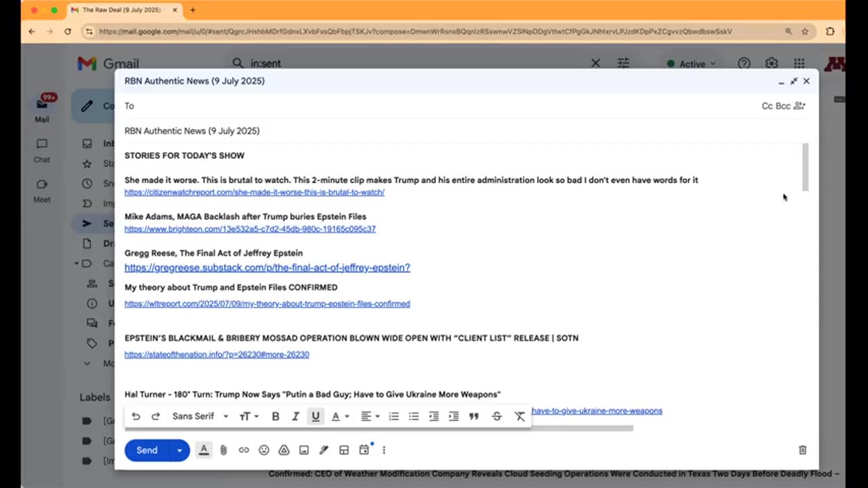Add Bcc recipients

[783, 106]
